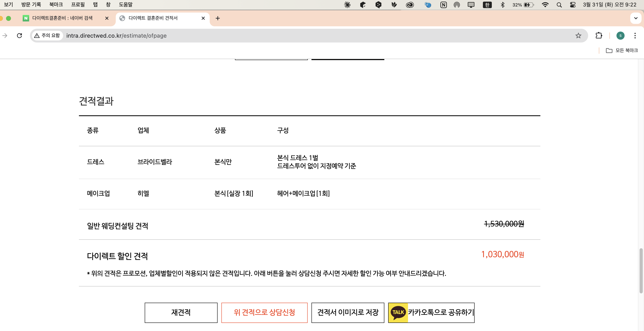The height and width of the screenshot is (331, 644).
Task: Click the battery status icon
Action: click(528, 4)
